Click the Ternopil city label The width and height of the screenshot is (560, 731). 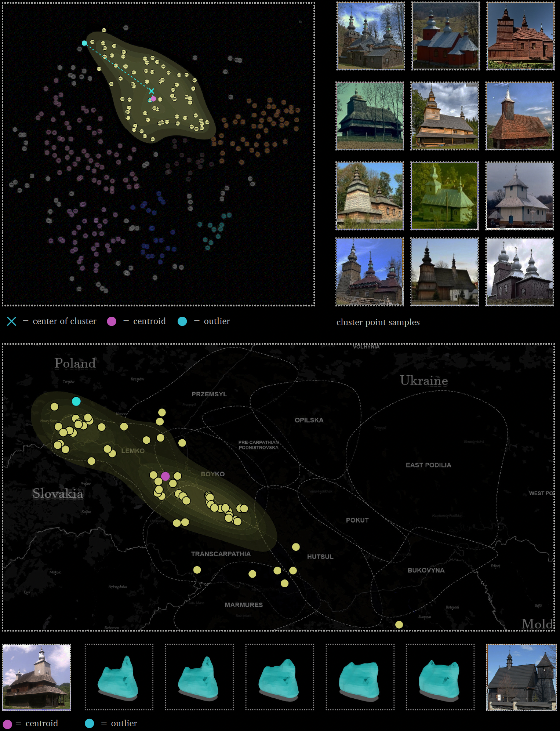pyautogui.click(x=380, y=428)
